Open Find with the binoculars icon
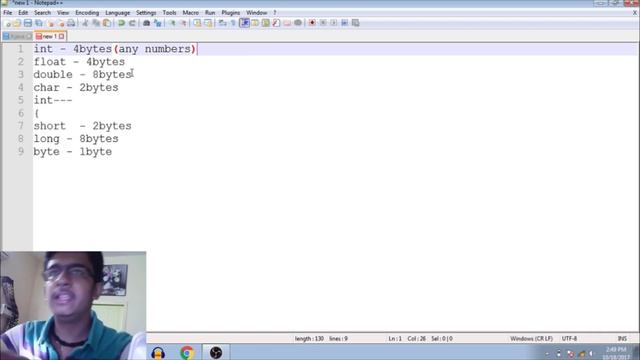The width and height of the screenshot is (640, 360). 147,23
